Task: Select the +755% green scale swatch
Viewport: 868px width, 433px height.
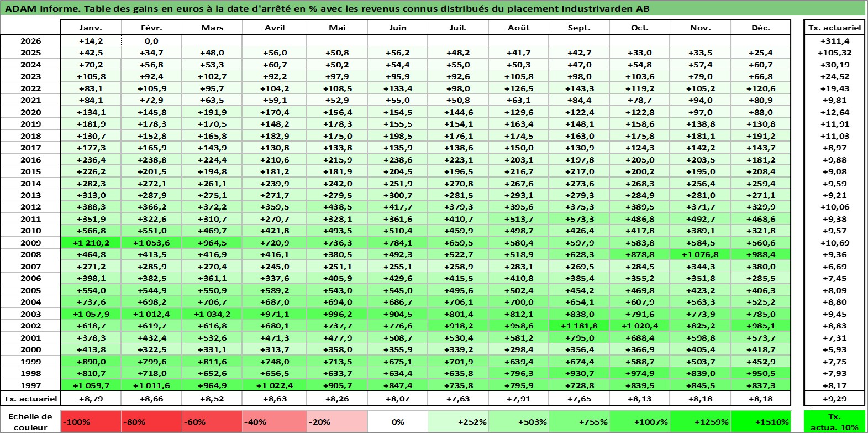Action: pos(579,421)
